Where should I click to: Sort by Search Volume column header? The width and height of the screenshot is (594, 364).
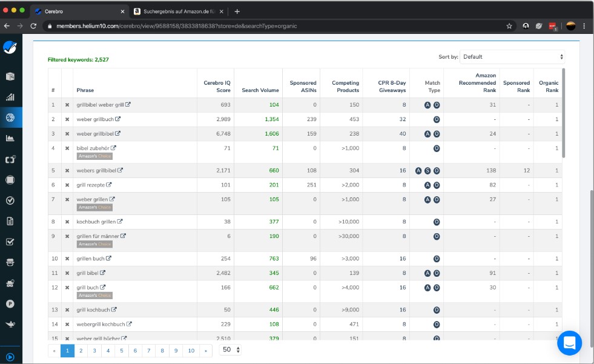click(260, 90)
